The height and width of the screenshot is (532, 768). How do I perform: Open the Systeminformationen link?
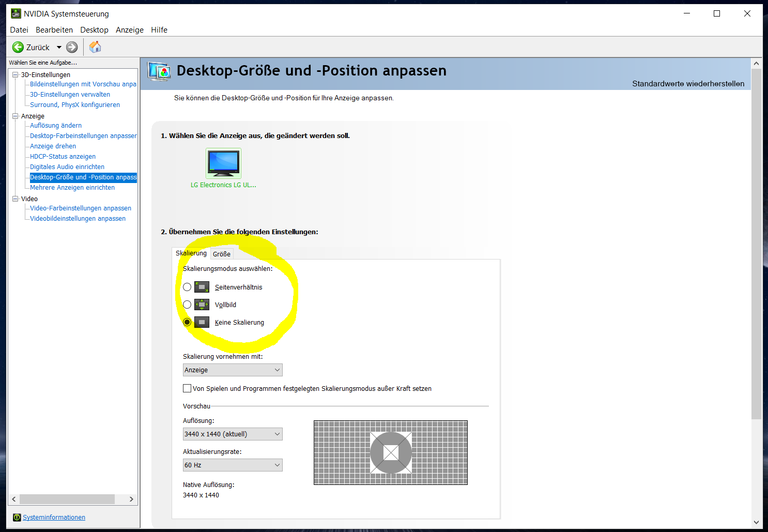[54, 518]
